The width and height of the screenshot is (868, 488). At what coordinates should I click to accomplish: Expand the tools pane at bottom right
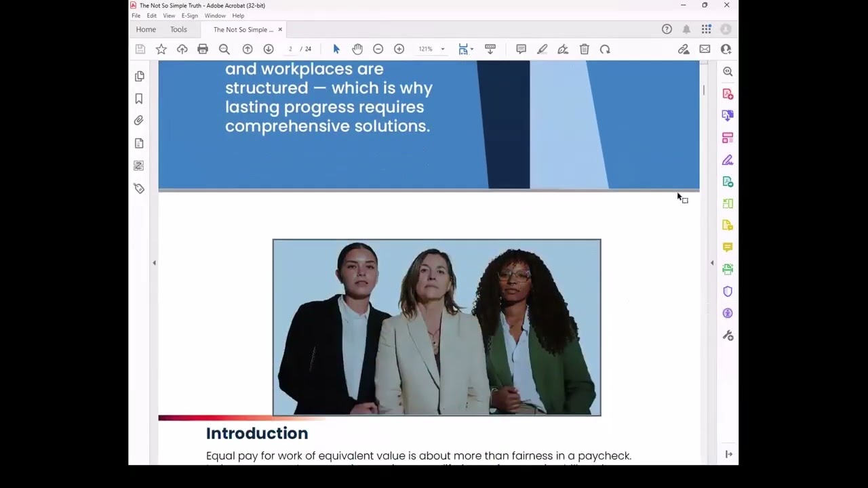click(728, 454)
